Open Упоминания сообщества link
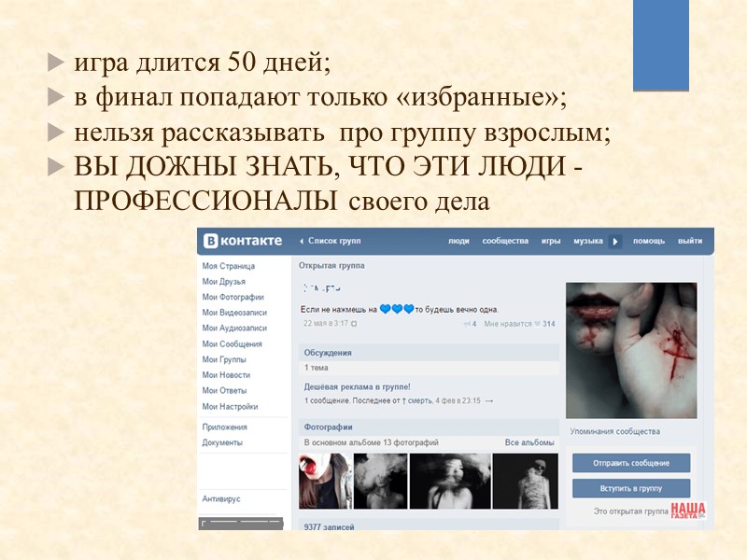Screen dimensions: 747x560 click(x=615, y=431)
